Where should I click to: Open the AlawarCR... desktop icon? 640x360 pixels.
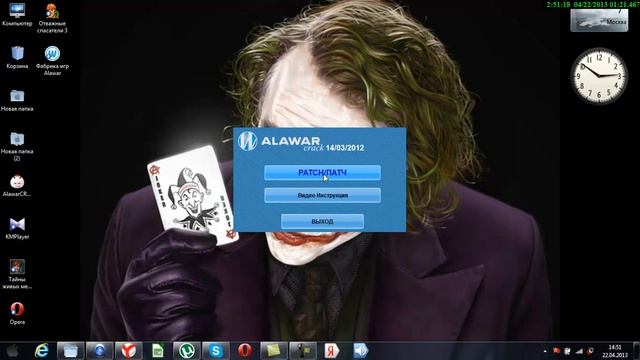[17, 186]
